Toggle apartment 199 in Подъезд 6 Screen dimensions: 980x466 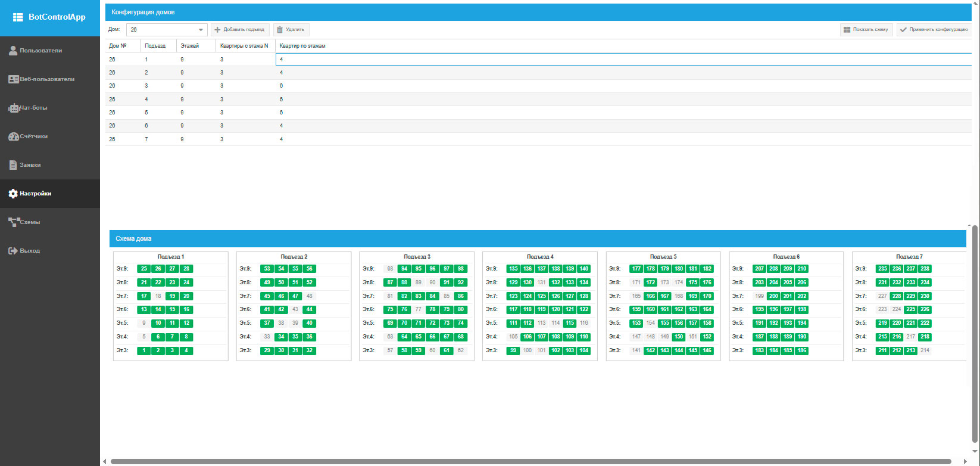click(x=759, y=296)
